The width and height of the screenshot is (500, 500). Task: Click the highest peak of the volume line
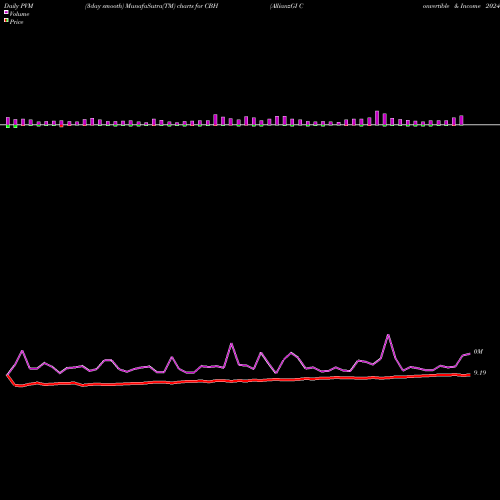[388, 335]
